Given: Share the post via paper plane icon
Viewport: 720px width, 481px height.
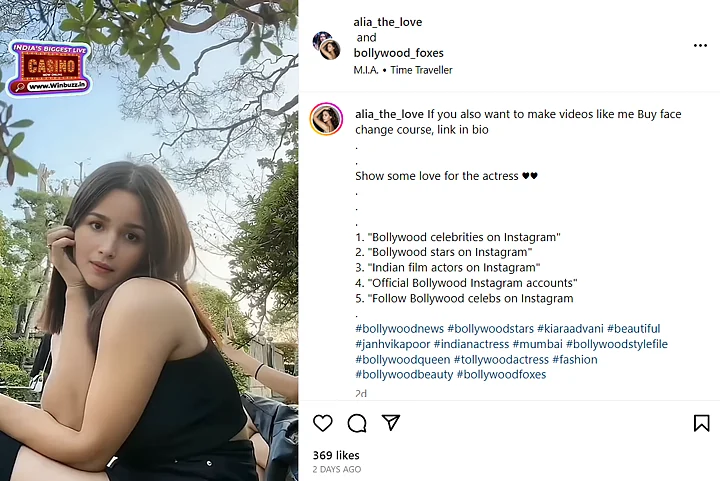Looking at the screenshot, I should 391,423.
